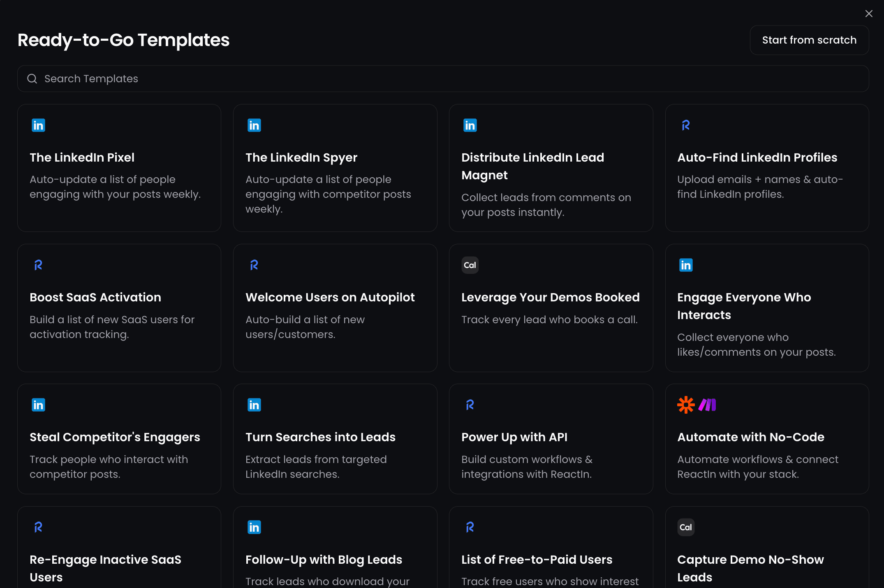Open List of Free-to-Paid Users title

(537, 560)
